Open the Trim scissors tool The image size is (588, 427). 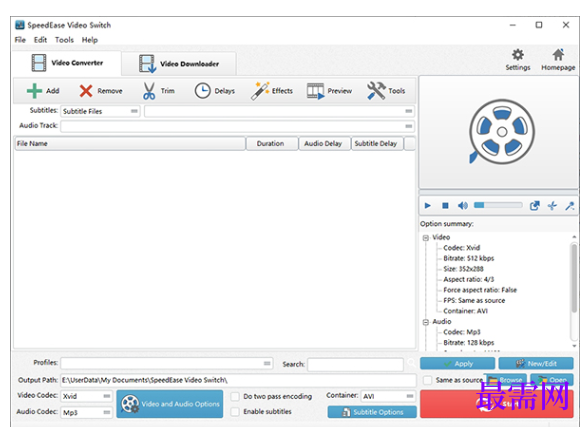149,91
